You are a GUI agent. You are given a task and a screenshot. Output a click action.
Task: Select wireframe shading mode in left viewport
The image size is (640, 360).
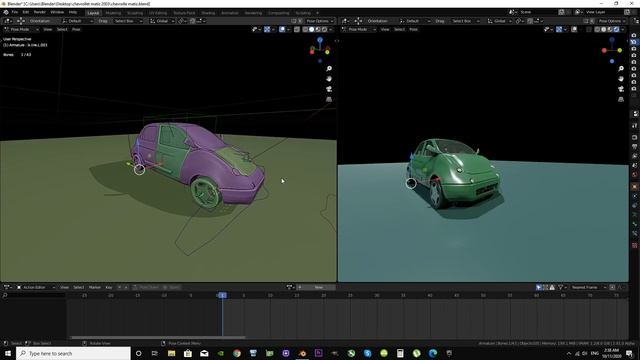305,29
